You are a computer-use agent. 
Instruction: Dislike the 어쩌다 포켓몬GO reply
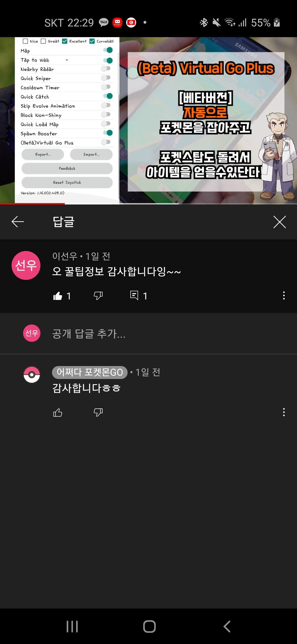(98, 412)
